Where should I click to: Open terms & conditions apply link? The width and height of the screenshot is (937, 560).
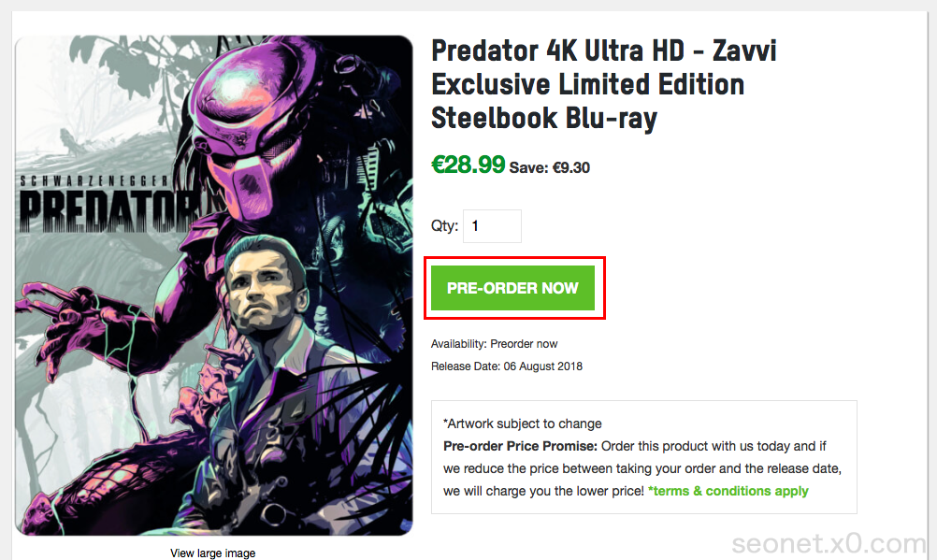tap(728, 491)
